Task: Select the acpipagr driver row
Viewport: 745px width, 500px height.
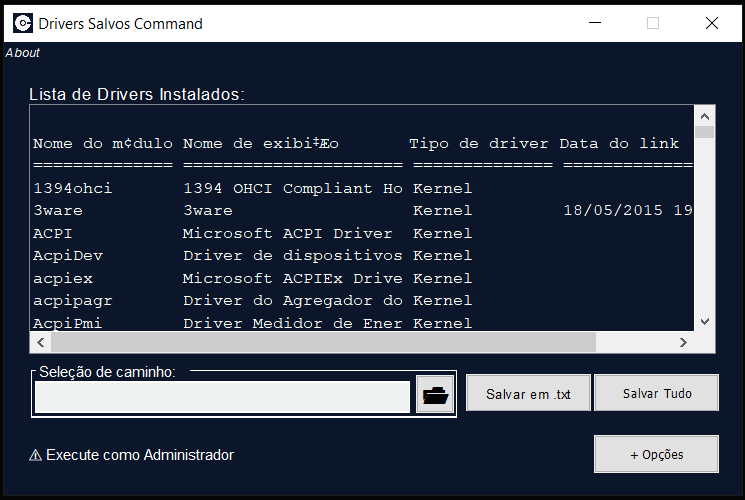Action: (250, 300)
